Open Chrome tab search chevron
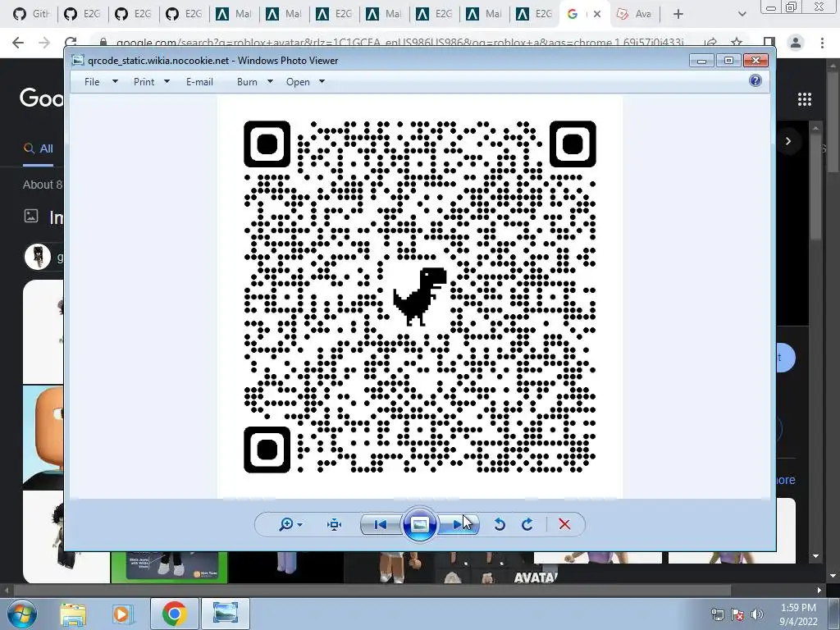 tap(742, 14)
